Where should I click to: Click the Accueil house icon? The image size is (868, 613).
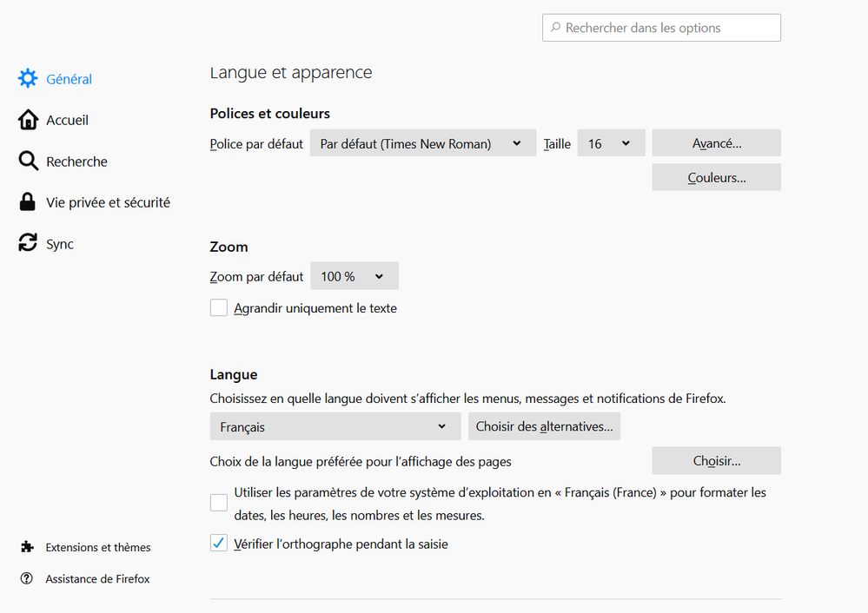tap(28, 120)
